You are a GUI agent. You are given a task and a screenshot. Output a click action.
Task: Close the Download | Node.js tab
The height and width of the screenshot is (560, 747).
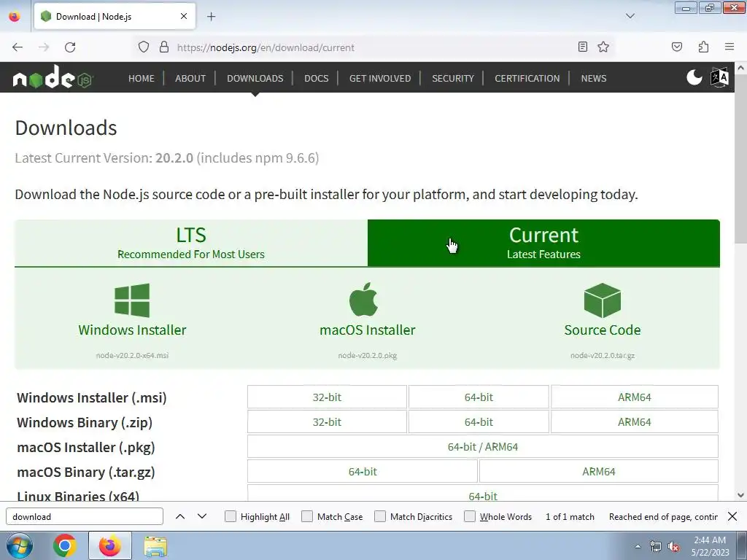tap(183, 16)
